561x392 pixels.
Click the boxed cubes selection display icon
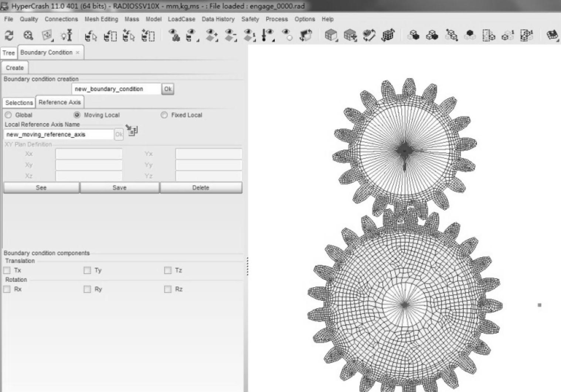point(489,35)
